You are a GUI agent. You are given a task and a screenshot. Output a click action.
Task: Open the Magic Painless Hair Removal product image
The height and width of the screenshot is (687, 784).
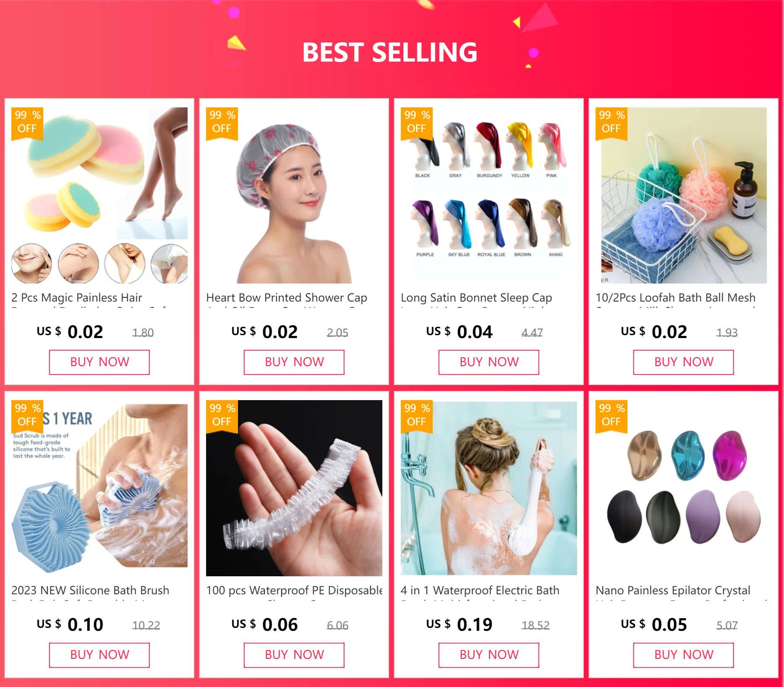pyautogui.click(x=99, y=195)
